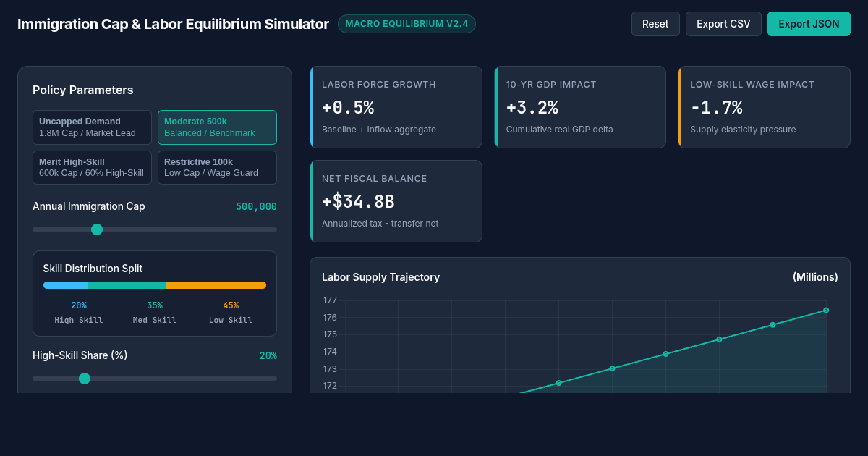
Task: Click the -1.7% wage impact value
Action: click(716, 108)
